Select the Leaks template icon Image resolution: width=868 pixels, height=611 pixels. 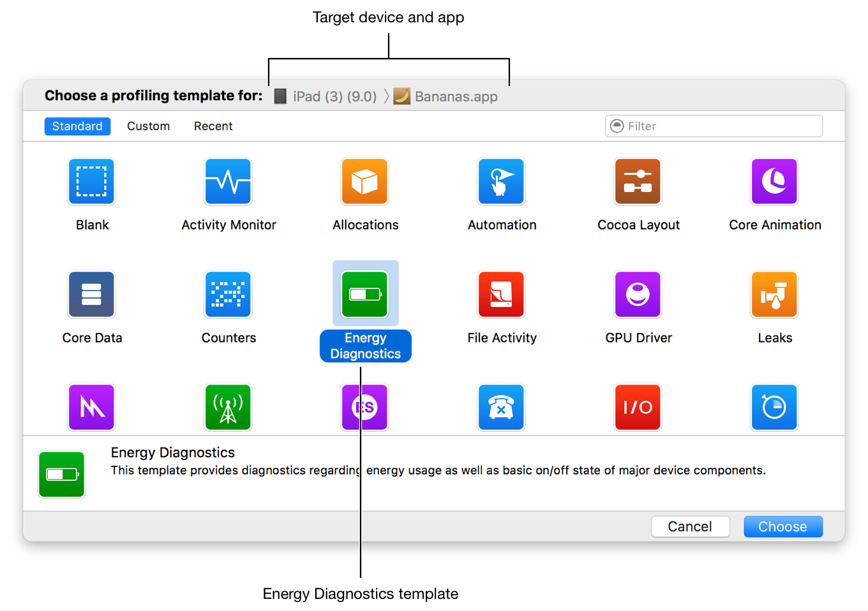774,294
